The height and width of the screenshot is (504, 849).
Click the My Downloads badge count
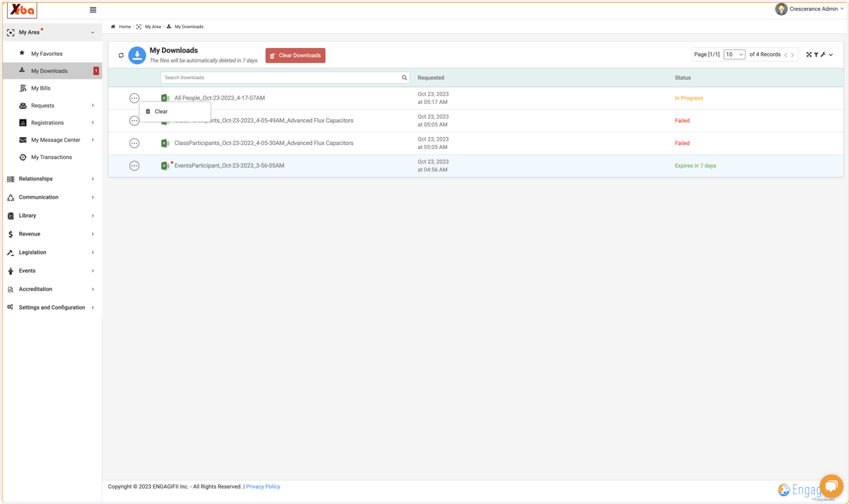pos(96,71)
